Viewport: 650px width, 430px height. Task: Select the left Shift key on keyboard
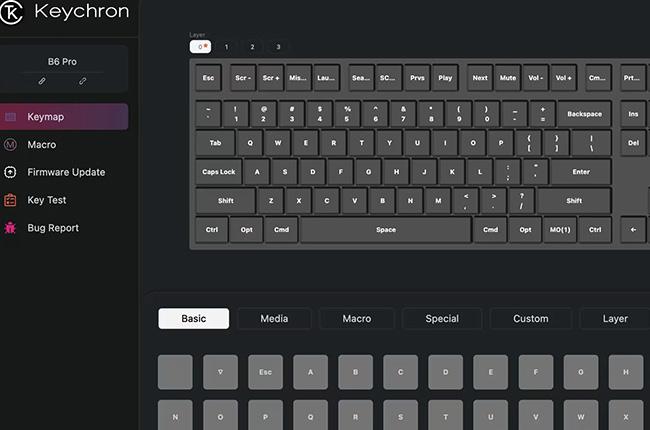click(226, 201)
